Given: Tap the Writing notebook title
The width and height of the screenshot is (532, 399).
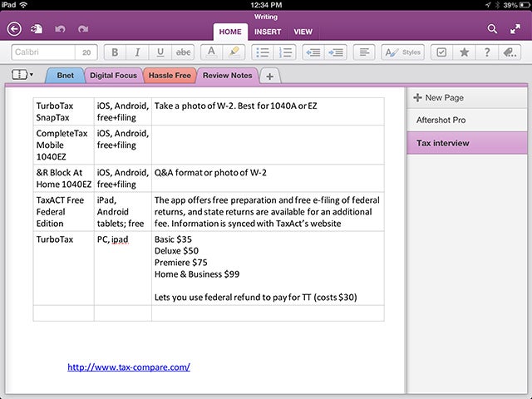Looking at the screenshot, I should (x=266, y=17).
